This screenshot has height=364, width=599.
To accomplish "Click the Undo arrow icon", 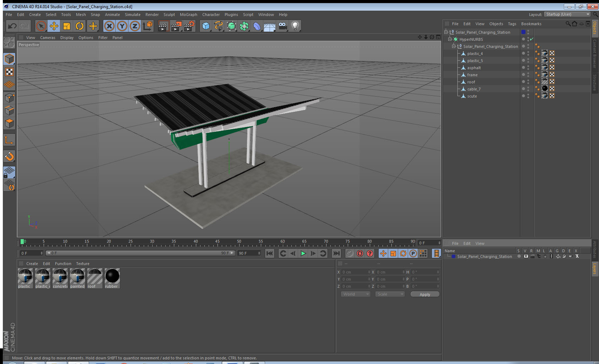I will pyautogui.click(x=12, y=26).
